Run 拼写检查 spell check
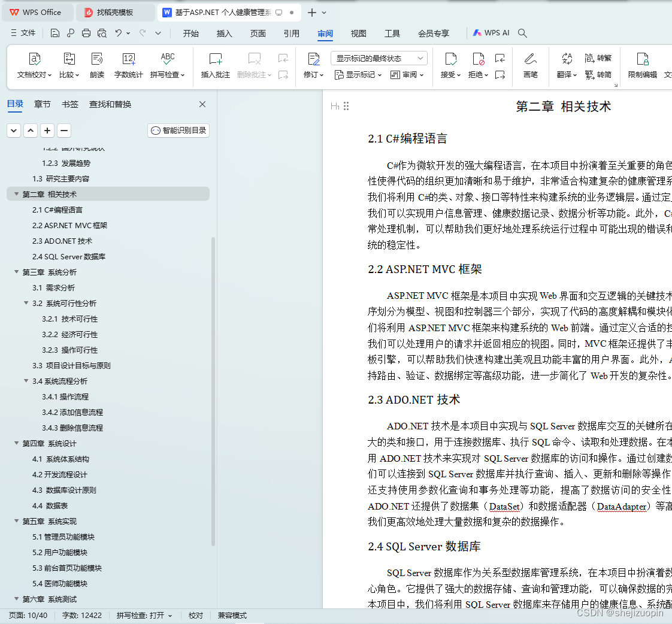The width and height of the screenshot is (672, 624). pyautogui.click(x=168, y=65)
